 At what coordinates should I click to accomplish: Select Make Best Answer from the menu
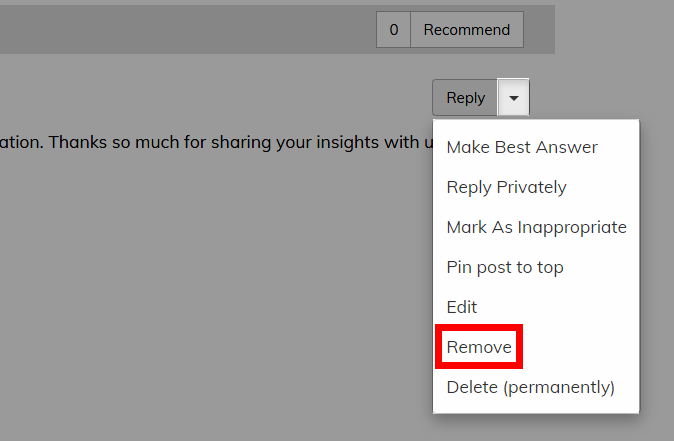tap(522, 147)
